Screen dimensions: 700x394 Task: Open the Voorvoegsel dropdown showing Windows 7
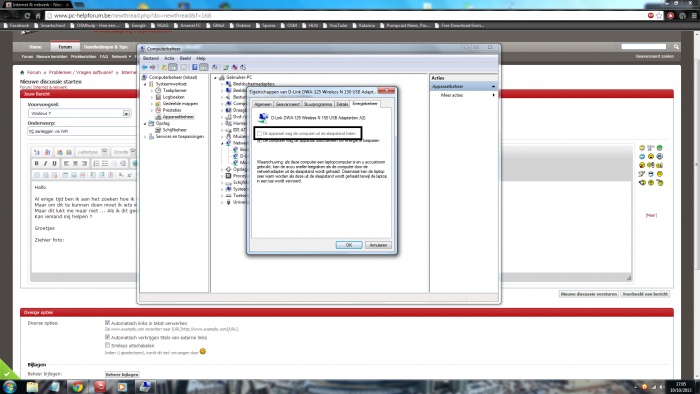[x=79, y=113]
